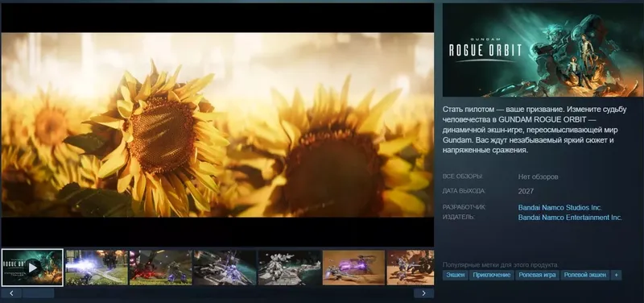Select the blue energy beam screenshot thumbnail

[x=97, y=268]
